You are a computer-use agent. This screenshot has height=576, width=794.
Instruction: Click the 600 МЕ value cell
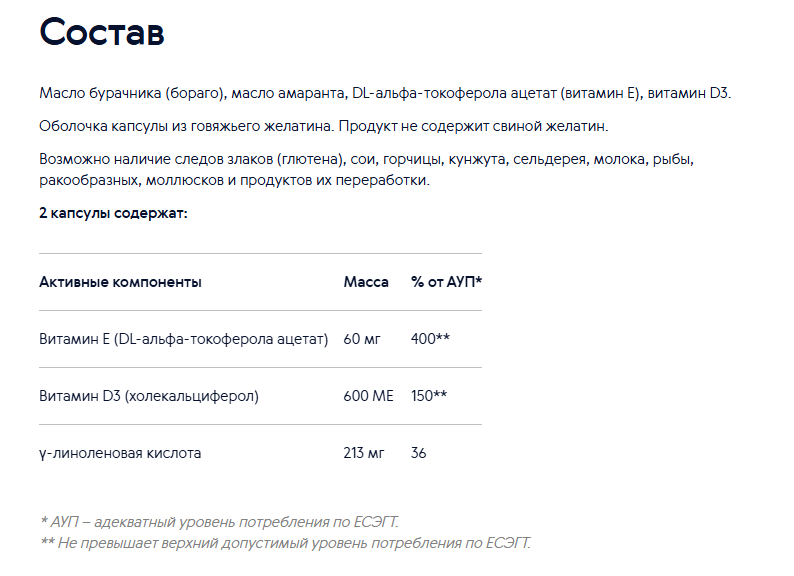click(369, 396)
